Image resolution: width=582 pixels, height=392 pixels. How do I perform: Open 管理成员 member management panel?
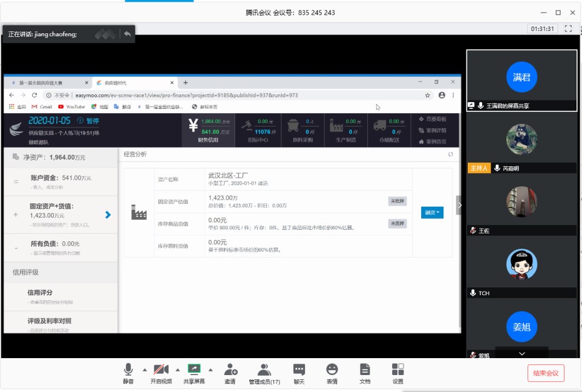[264, 373]
